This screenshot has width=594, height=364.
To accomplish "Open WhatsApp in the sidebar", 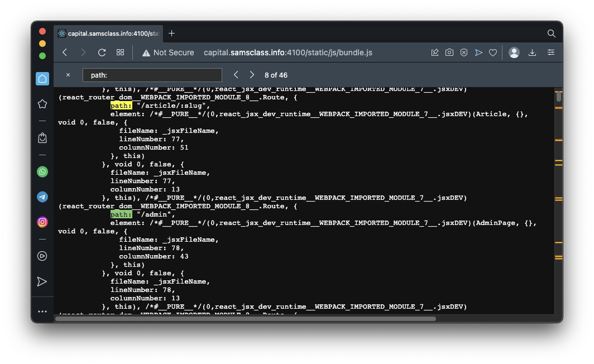I will [x=42, y=172].
